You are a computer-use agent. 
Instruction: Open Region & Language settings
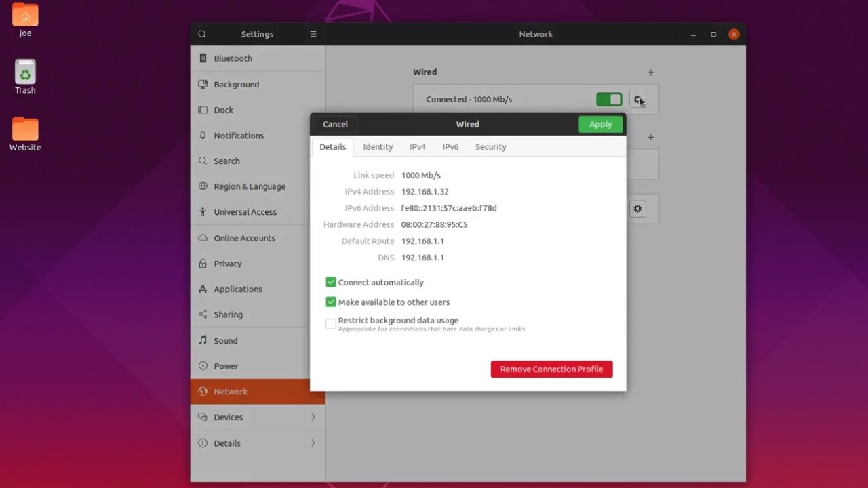click(258, 186)
